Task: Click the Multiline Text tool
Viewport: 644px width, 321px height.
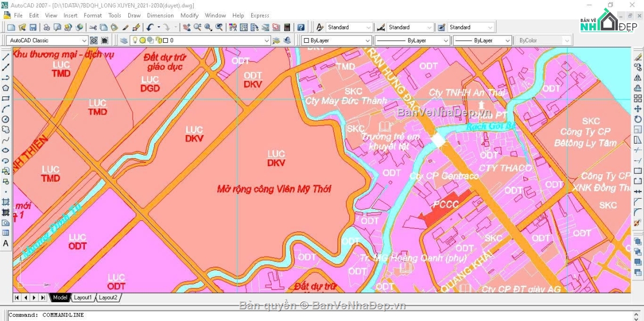Action: pos(6,243)
